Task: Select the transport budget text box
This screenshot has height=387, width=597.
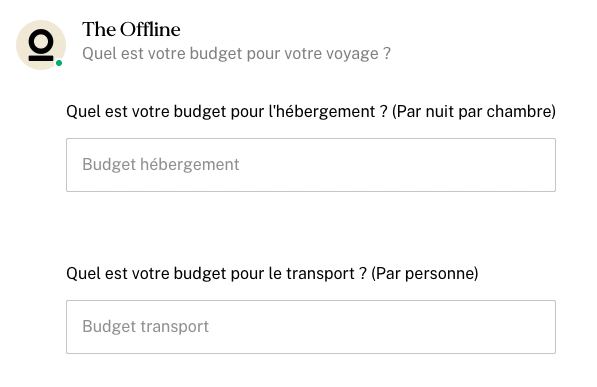Action: coord(311,327)
